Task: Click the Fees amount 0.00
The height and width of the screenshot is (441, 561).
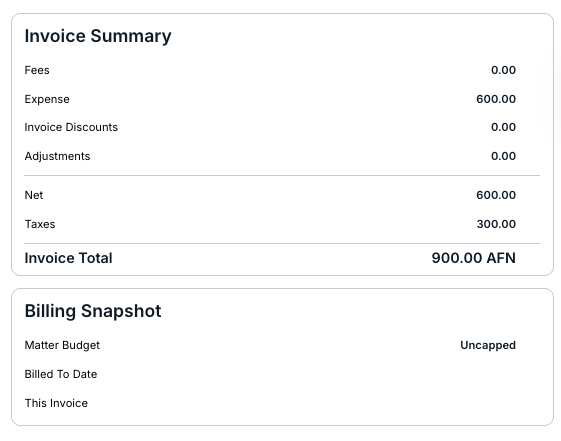Action: click(x=503, y=70)
